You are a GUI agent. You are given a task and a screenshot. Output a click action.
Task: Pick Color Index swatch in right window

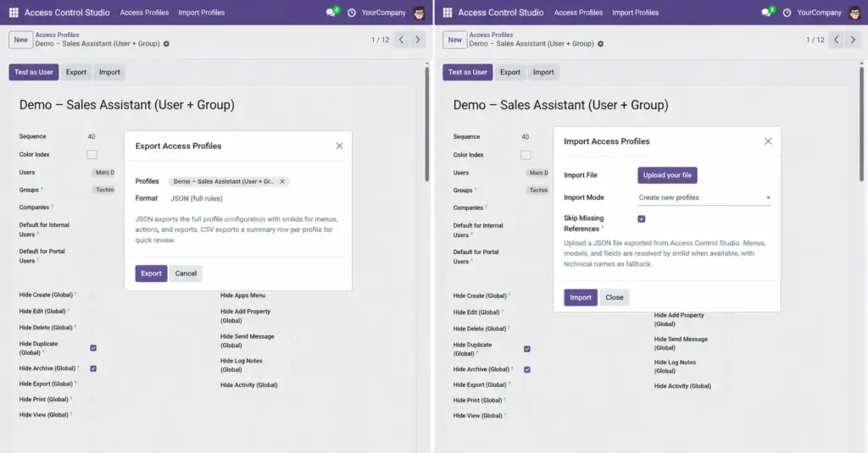(526, 155)
